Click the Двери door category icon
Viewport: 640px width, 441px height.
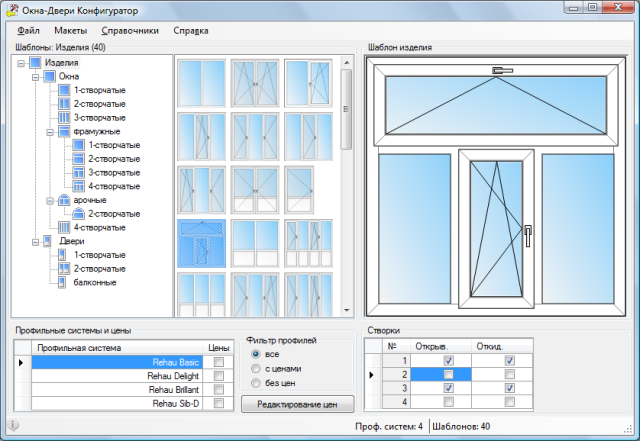tap(50, 242)
